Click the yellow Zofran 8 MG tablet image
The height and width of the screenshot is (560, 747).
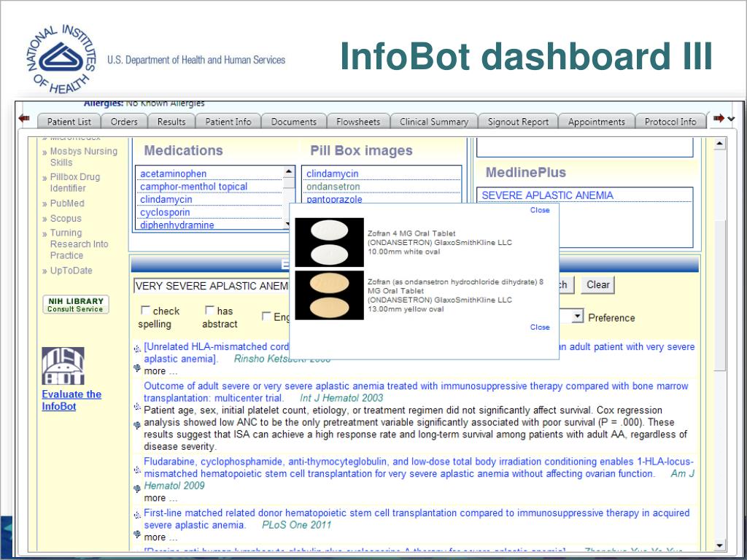329,295
